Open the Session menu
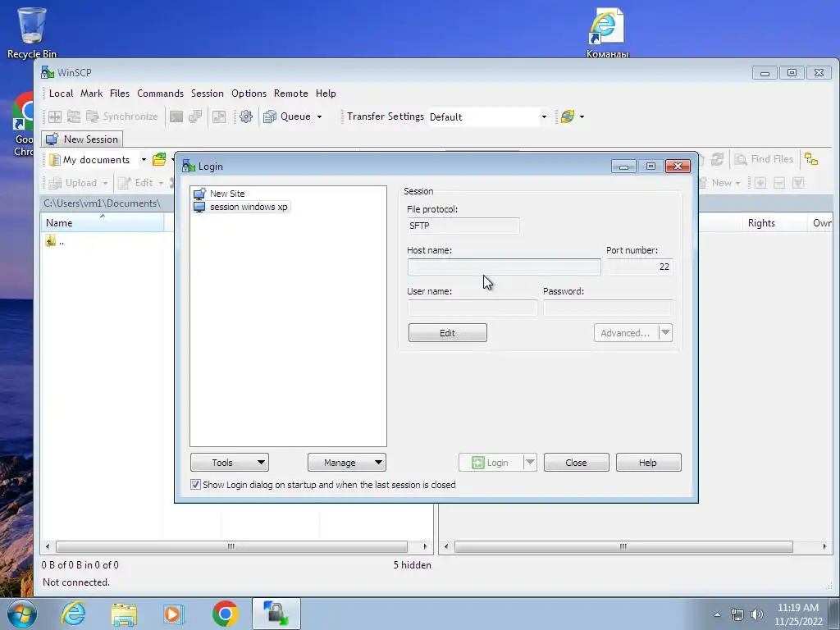Viewport: 840px width, 630px height. (x=208, y=94)
